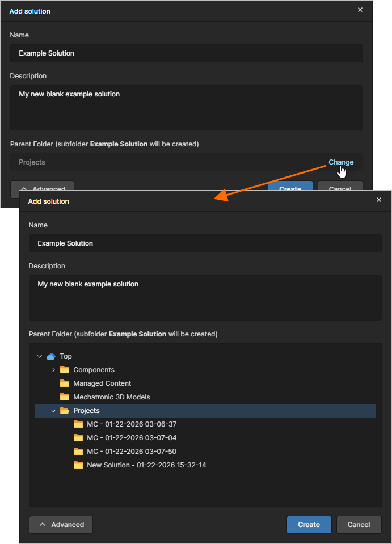Click the Components folder icon

click(65, 370)
